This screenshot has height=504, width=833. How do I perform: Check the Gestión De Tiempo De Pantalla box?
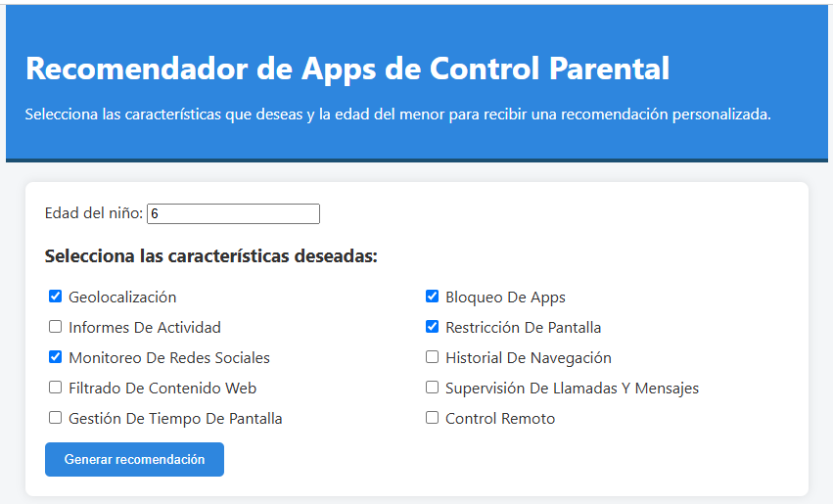click(x=55, y=418)
